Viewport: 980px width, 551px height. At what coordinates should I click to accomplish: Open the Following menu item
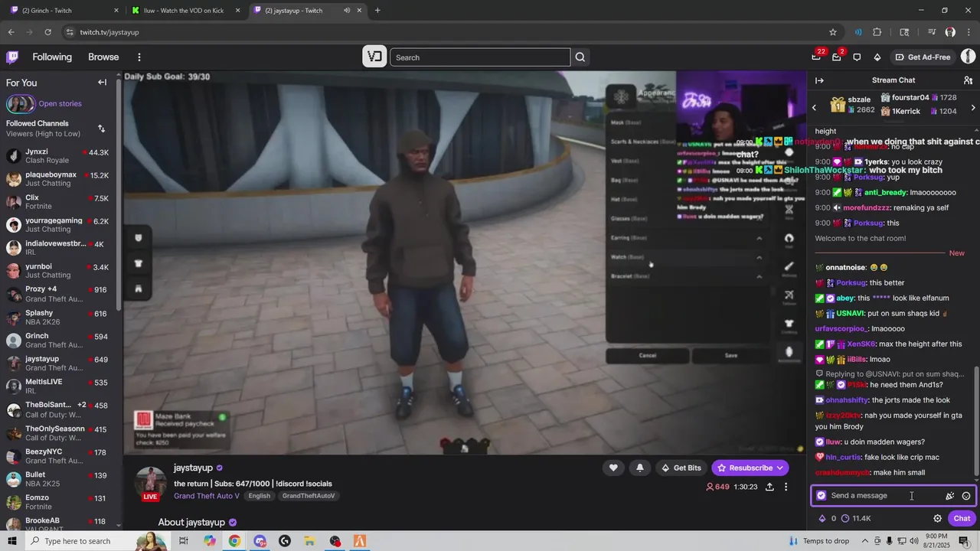[52, 57]
